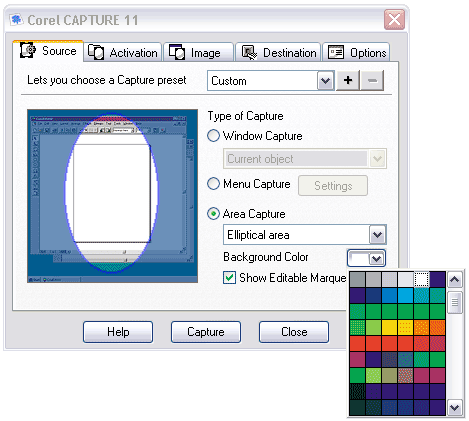
Task: Select the solid sky-blue swatch
Action: [x=405, y=295]
